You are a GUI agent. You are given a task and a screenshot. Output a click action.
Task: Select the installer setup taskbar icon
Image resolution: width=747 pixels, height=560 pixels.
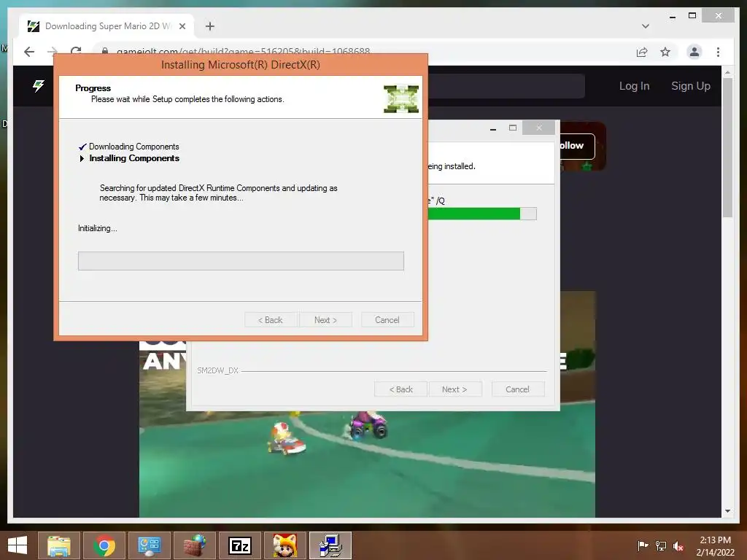coord(330,545)
